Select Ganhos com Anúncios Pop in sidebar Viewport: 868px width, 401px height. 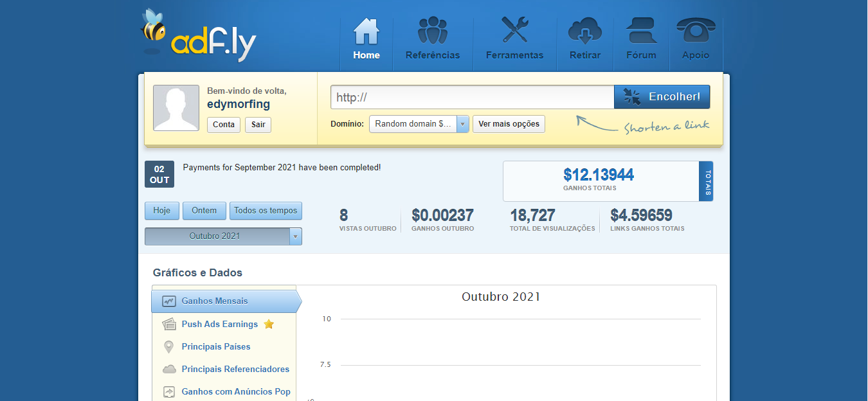[x=236, y=392]
